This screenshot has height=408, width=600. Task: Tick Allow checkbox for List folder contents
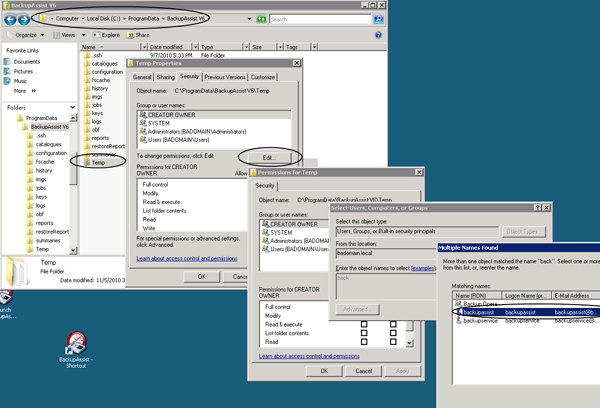coord(364,333)
